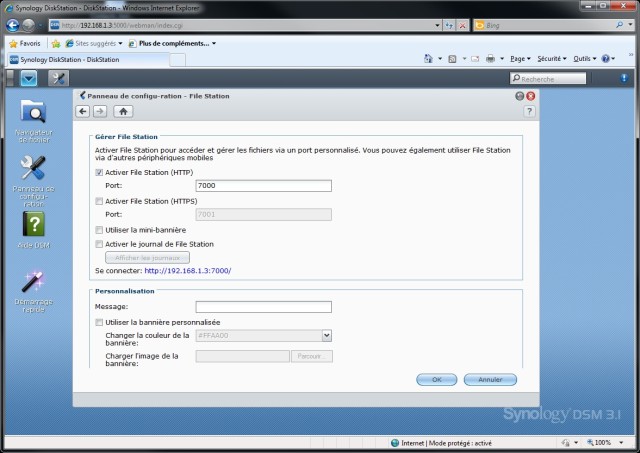
Task: Click the DSM notification info icon
Action: tap(624, 78)
